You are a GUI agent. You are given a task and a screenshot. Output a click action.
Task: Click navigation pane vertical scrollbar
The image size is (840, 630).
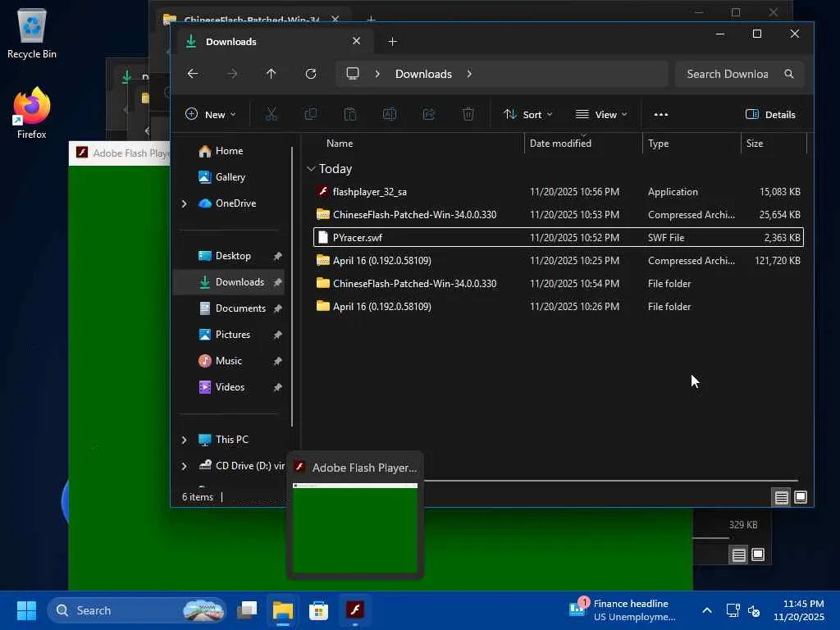coord(292,286)
